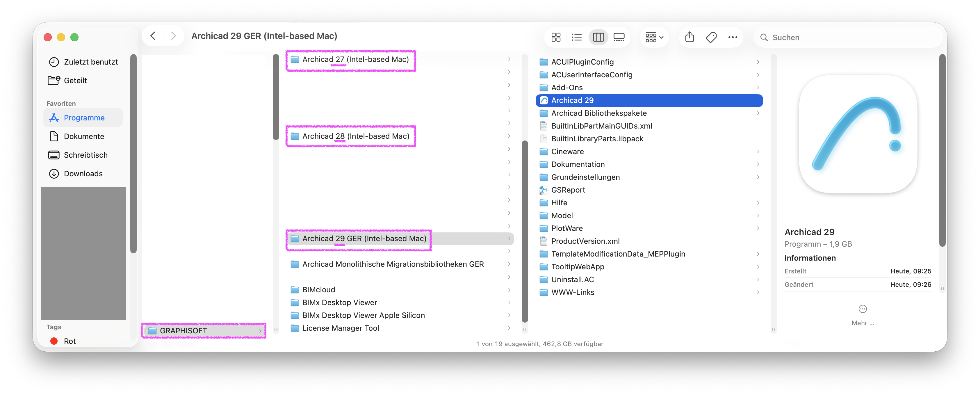Select the Hilfe folder
This screenshot has width=980, height=395.
click(x=649, y=203)
